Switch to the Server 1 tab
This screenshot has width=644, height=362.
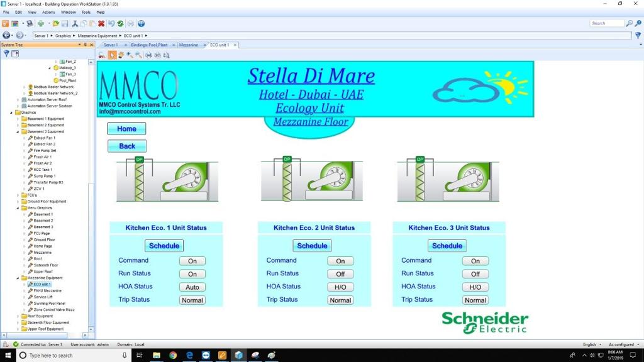coord(111,45)
